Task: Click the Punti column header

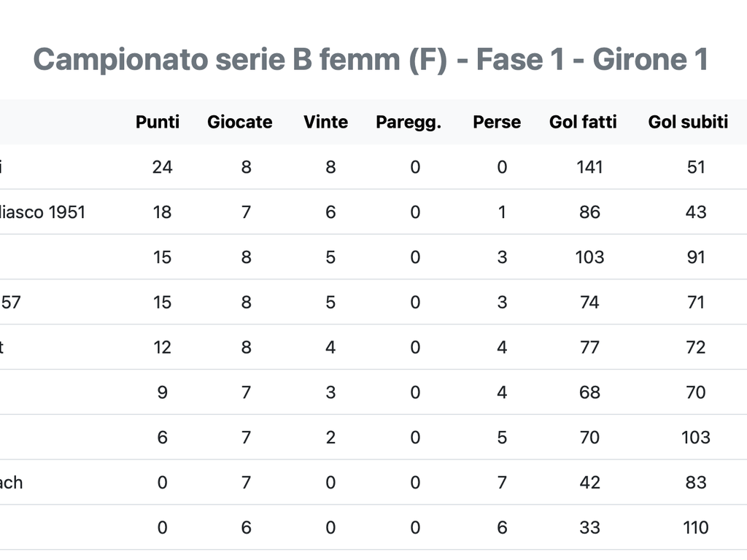Action: [158, 122]
